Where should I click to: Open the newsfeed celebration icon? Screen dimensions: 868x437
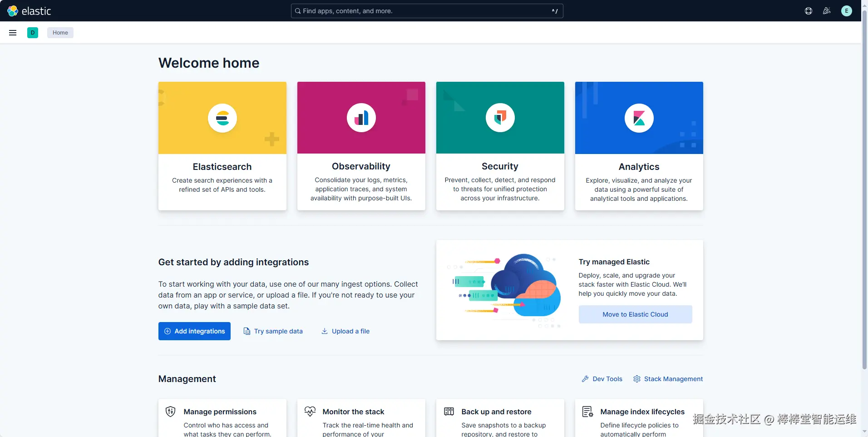point(827,11)
